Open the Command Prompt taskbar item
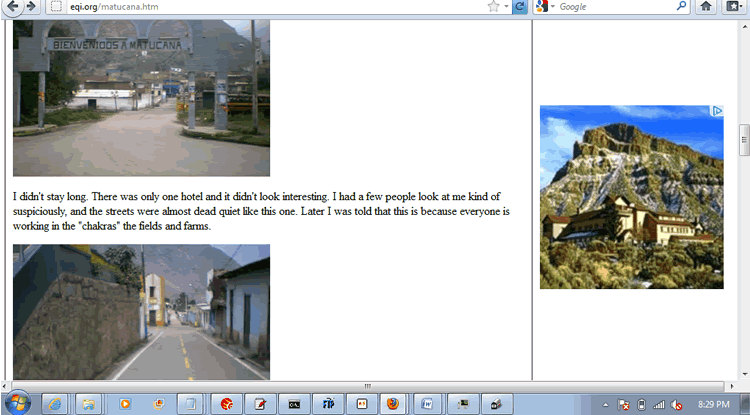This screenshot has width=750, height=415. [294, 404]
